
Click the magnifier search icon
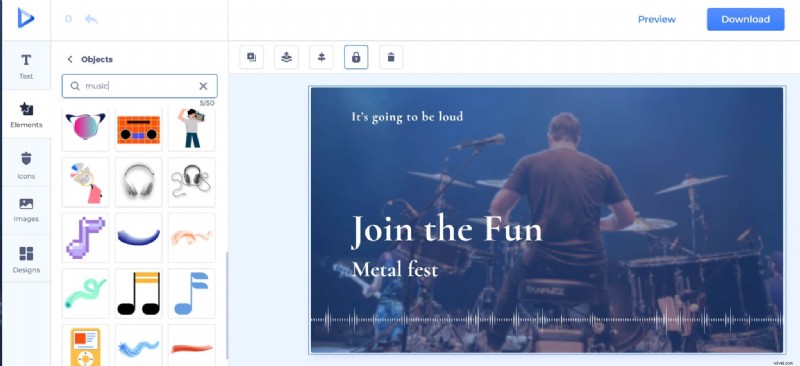coord(75,86)
